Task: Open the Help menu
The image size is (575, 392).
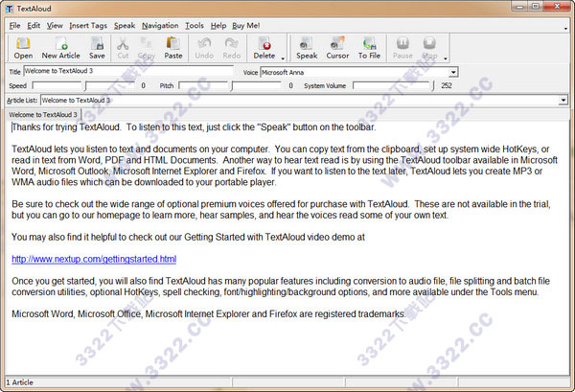Action: 218,25
